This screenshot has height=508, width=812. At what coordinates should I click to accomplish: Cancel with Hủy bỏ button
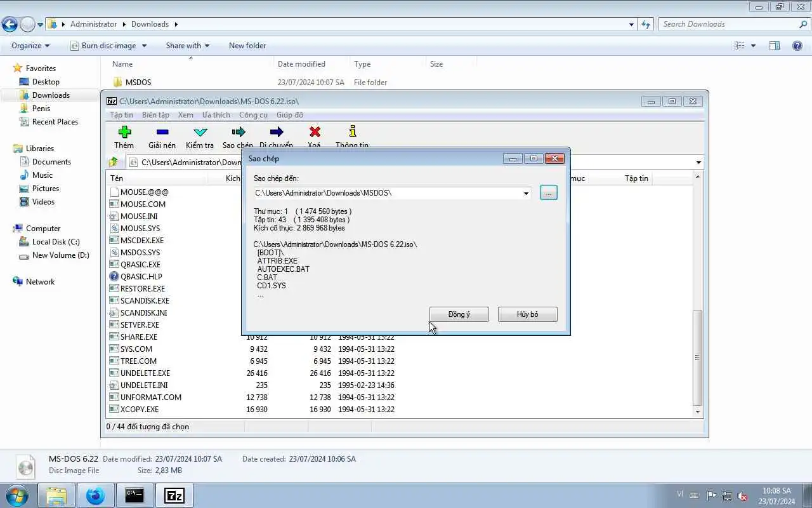(528, 314)
